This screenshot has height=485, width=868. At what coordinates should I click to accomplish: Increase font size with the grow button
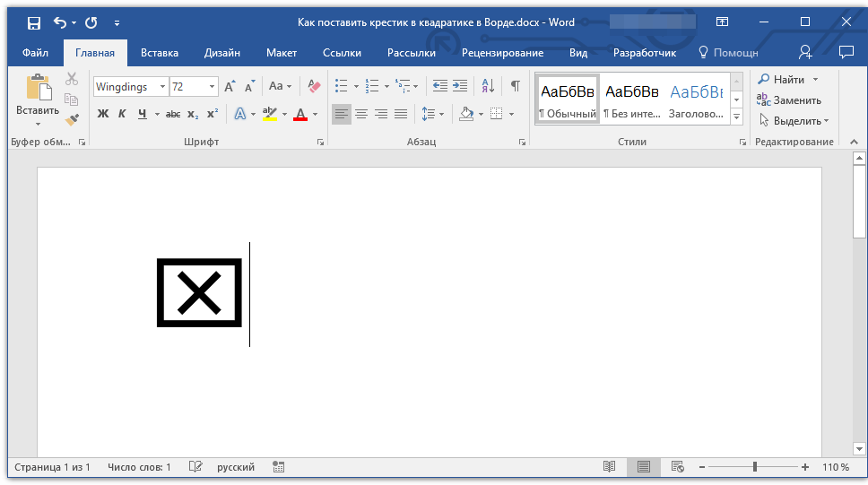pyautogui.click(x=230, y=87)
